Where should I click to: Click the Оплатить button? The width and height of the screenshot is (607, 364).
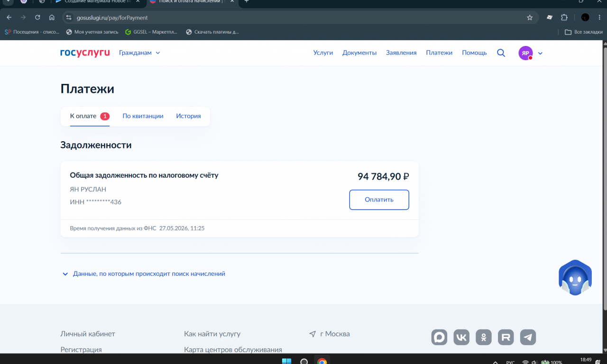pyautogui.click(x=379, y=200)
